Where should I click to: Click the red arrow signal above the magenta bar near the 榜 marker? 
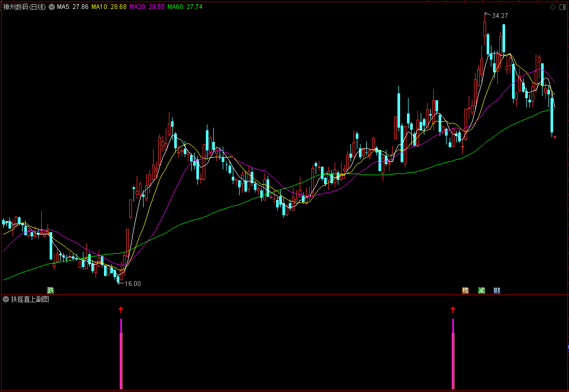[453, 309]
